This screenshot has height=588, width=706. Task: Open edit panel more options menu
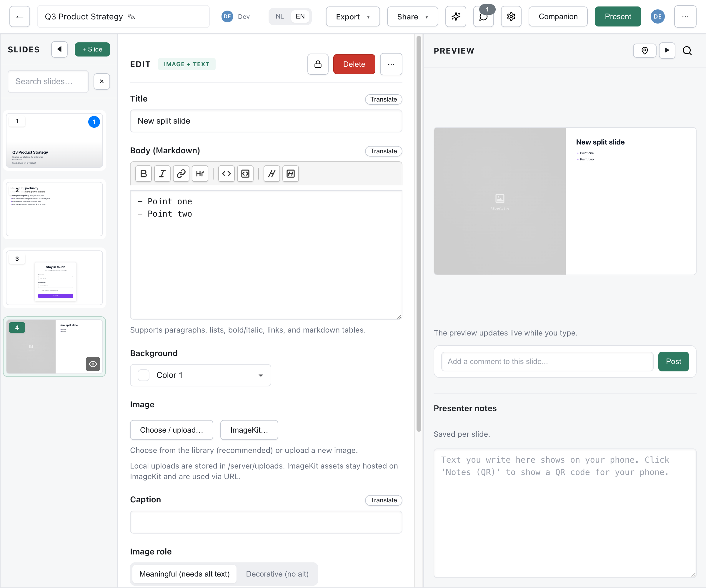click(x=391, y=64)
